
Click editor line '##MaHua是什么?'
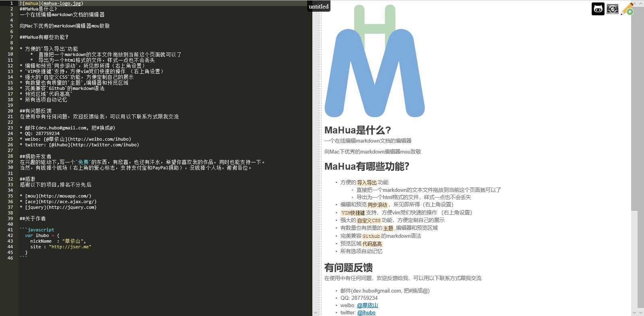click(38, 9)
